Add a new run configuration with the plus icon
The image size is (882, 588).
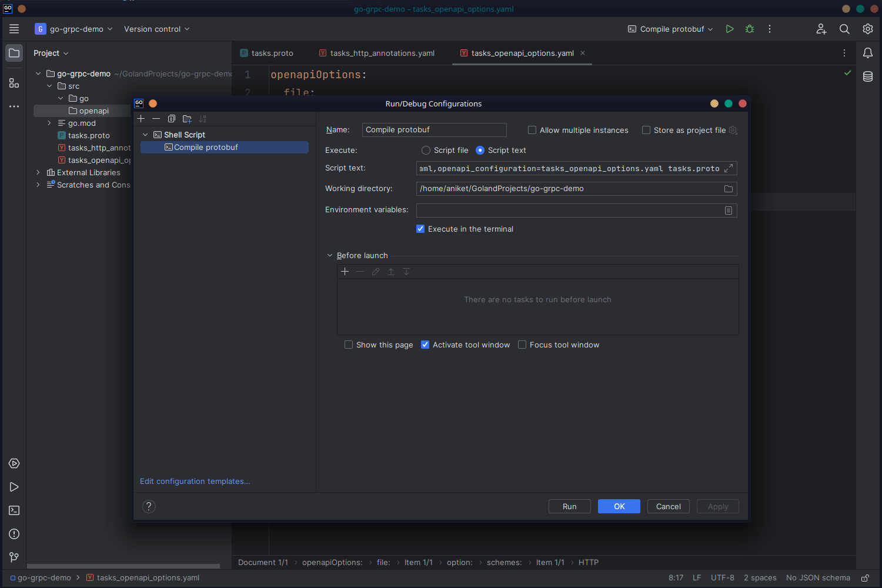tap(141, 118)
